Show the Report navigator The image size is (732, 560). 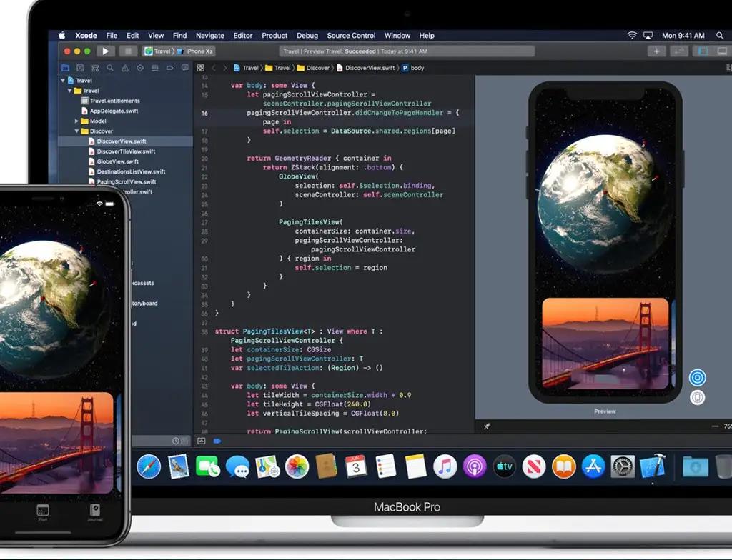[x=185, y=68]
